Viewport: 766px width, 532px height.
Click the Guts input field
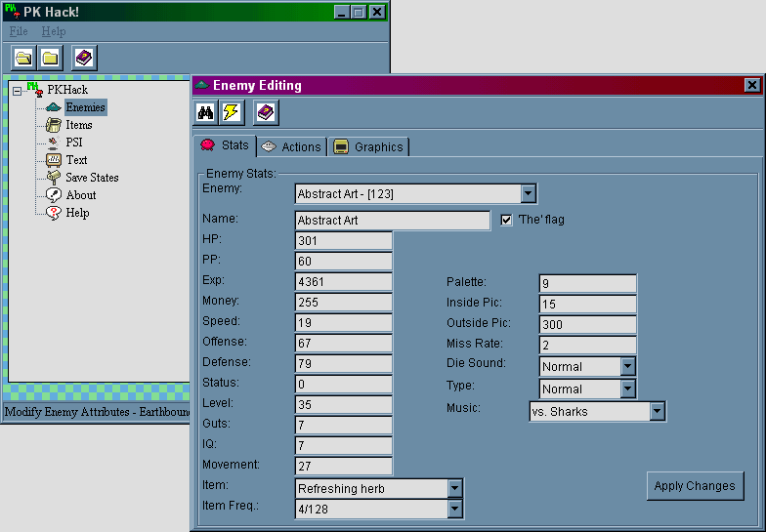tap(344, 426)
